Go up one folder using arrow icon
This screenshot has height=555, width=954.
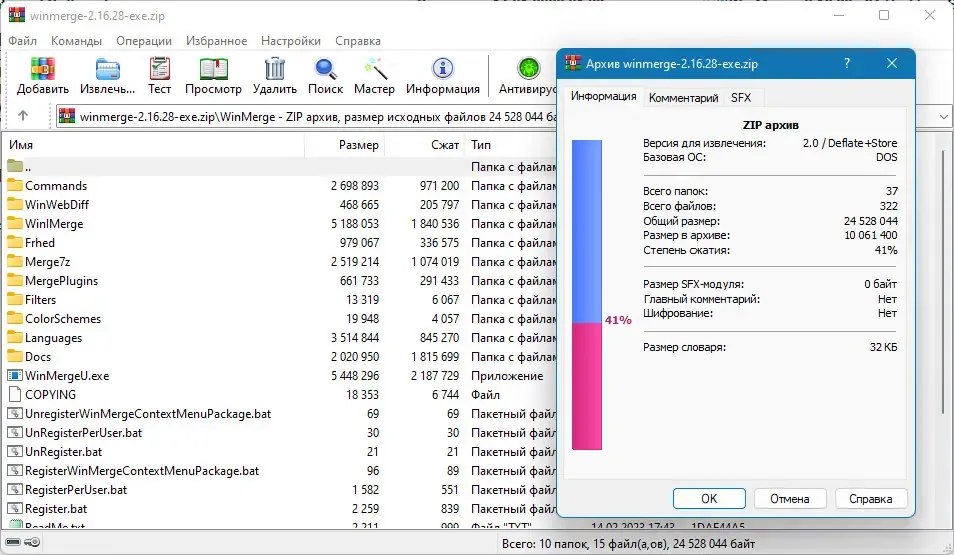[x=23, y=116]
